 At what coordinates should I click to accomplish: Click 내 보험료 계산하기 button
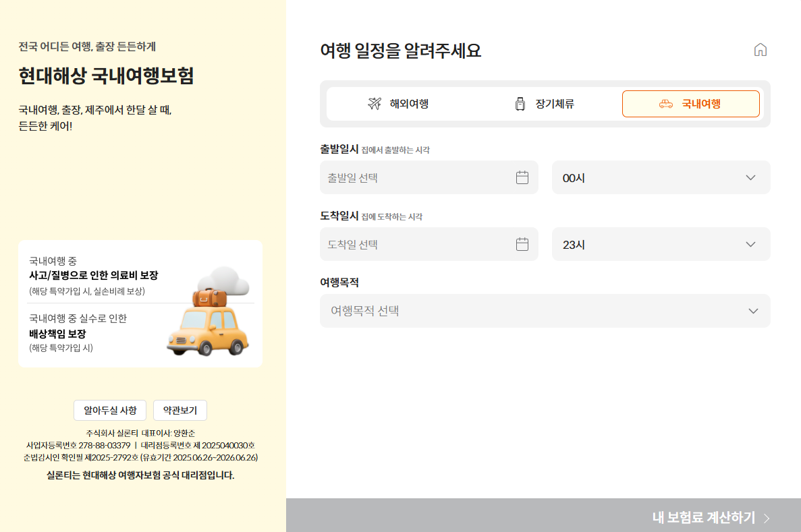(543, 515)
